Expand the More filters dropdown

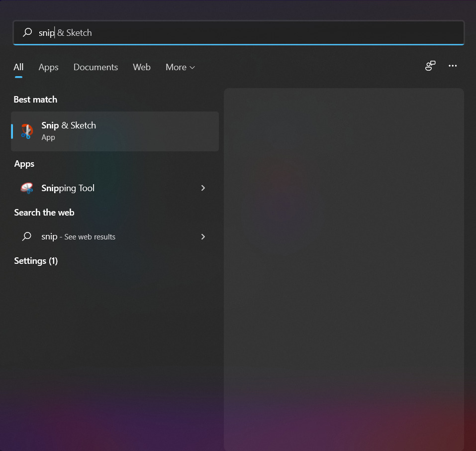(x=180, y=67)
